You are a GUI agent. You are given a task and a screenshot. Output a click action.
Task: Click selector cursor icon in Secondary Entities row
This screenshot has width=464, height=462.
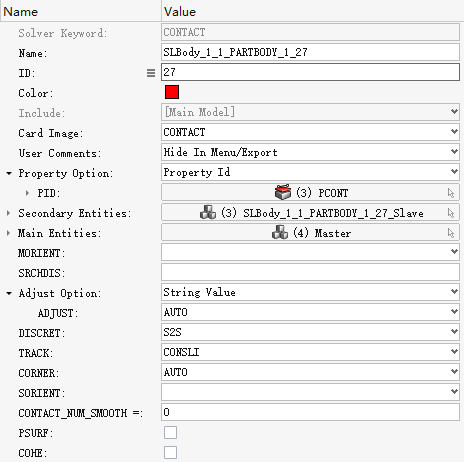[x=451, y=213]
